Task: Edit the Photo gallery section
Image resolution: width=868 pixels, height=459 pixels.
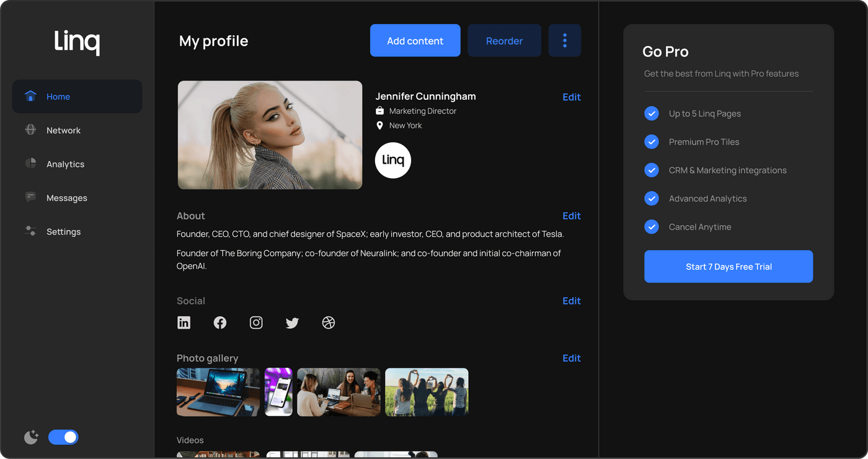Action: click(x=572, y=358)
